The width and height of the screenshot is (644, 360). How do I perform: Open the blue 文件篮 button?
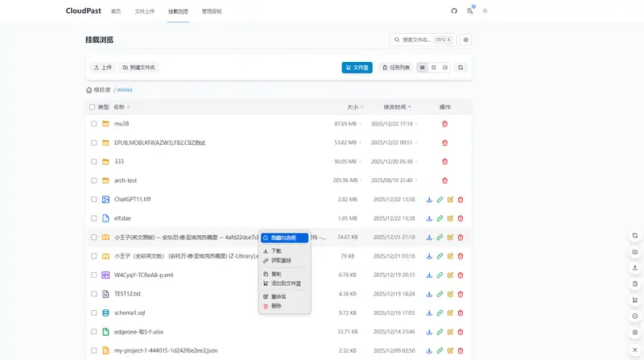(x=357, y=68)
